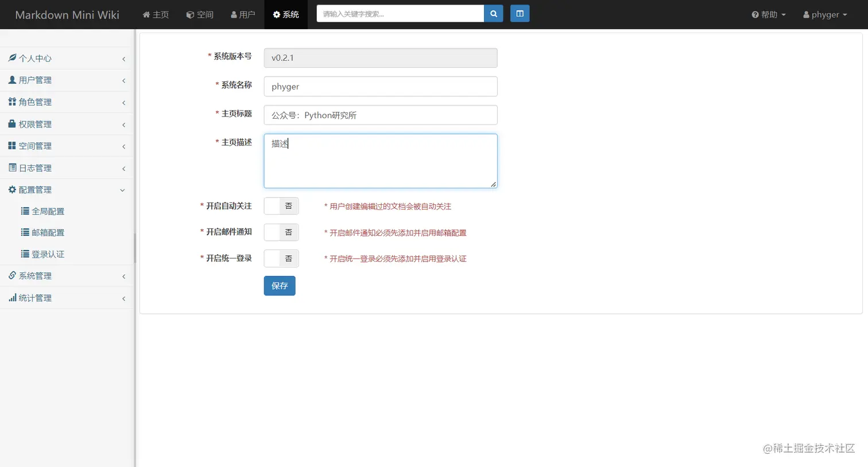868x467 pixels.
Task: Expand the 空间管理 sidebar chevron
Action: point(123,146)
